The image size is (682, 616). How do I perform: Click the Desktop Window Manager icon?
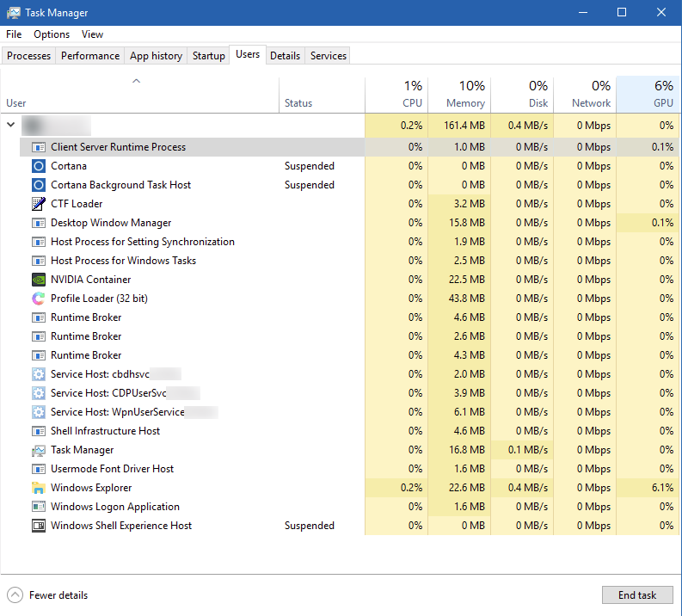click(x=39, y=223)
